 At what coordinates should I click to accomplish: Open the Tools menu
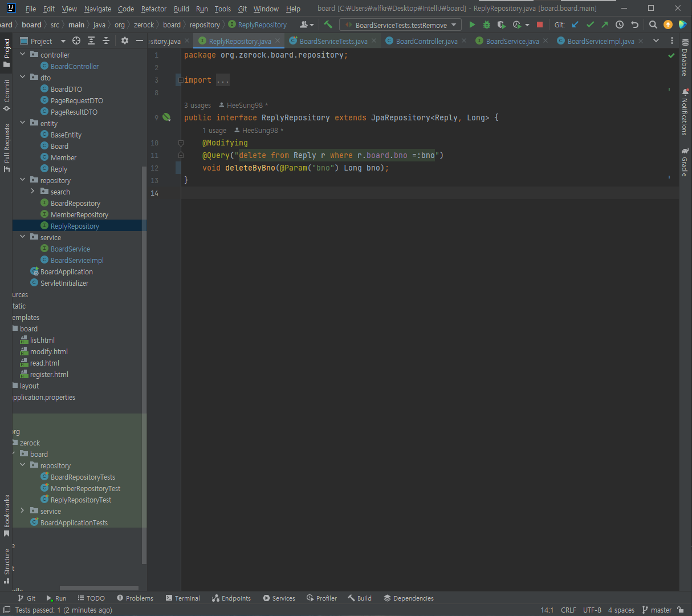pos(223,9)
